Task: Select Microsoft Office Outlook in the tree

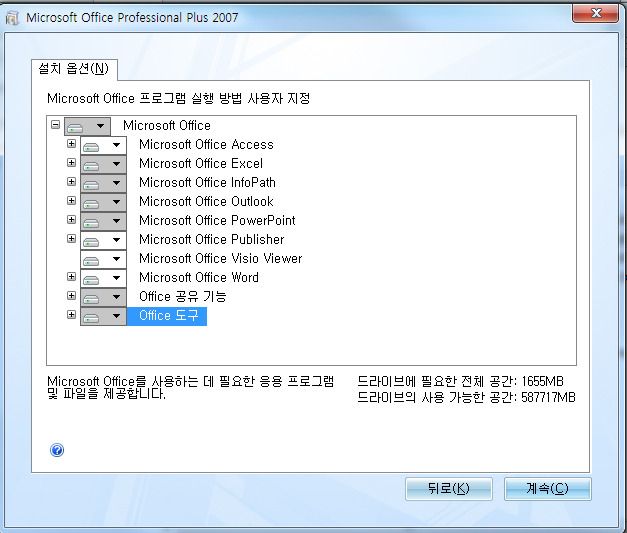Action: (x=206, y=202)
